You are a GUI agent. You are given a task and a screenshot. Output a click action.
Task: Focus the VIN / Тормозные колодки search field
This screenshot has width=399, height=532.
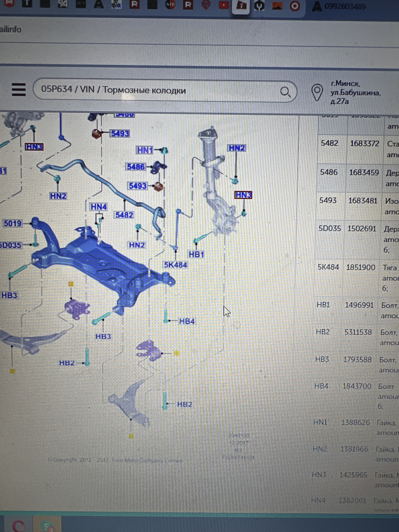pyautogui.click(x=165, y=91)
